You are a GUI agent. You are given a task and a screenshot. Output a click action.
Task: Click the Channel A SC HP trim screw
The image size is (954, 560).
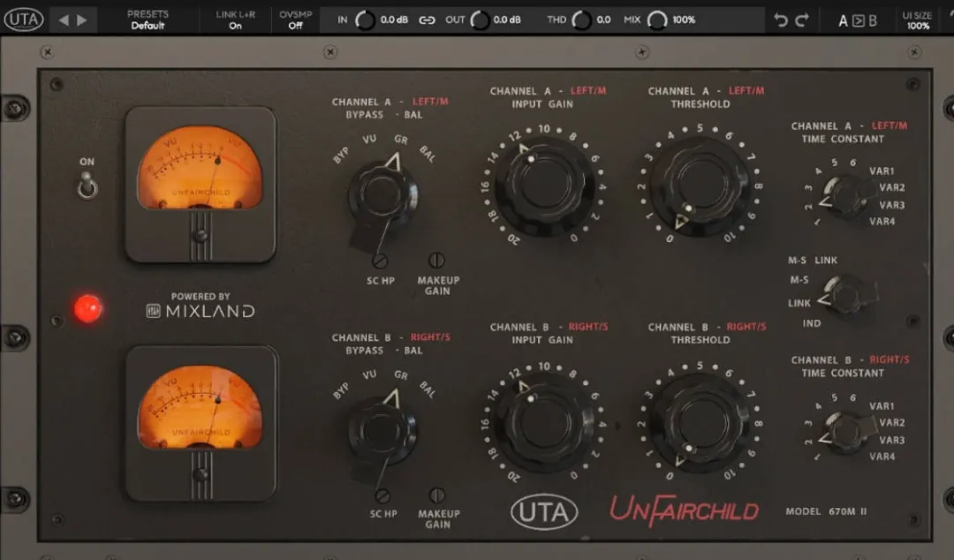380,261
